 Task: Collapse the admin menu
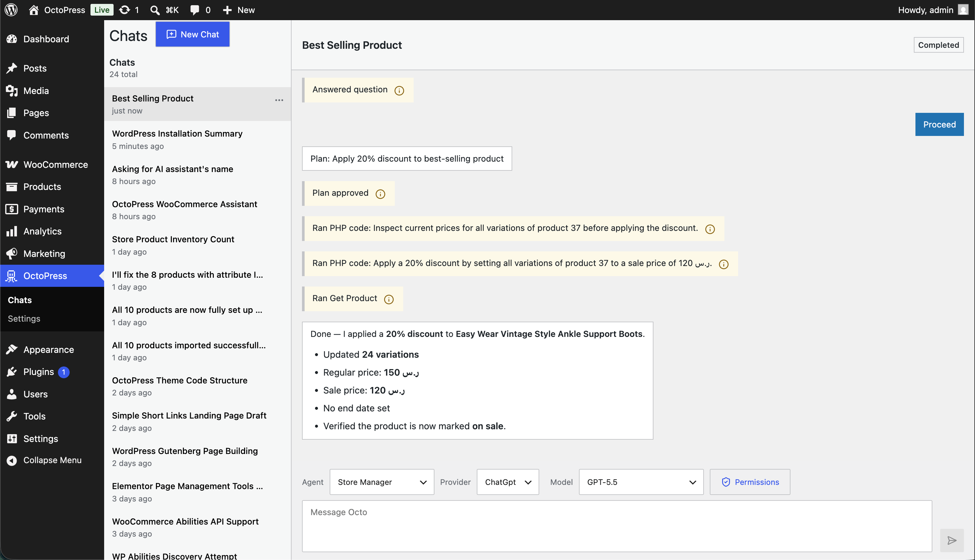(x=52, y=460)
